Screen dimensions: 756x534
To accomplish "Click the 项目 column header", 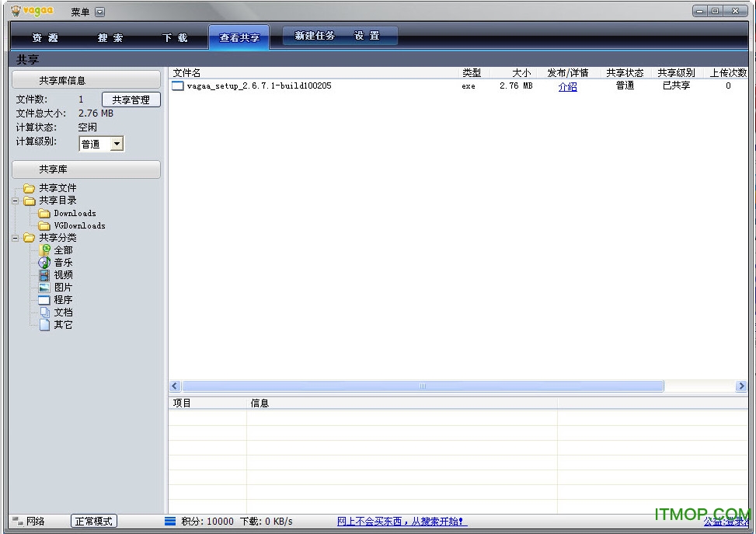I will [207, 403].
